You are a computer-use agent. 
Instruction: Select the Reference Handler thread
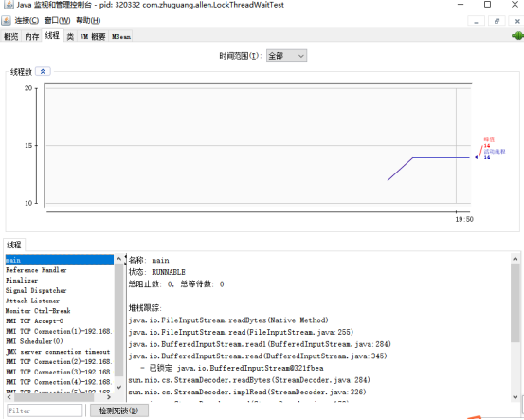pyautogui.click(x=60, y=270)
